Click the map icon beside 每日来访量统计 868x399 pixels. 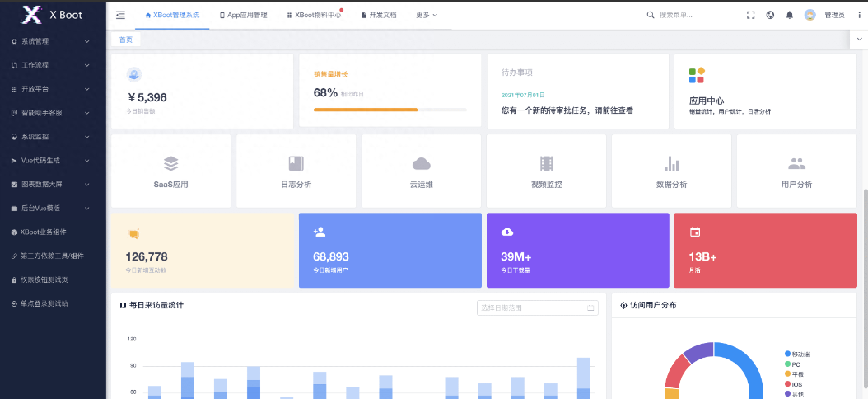[123, 305]
